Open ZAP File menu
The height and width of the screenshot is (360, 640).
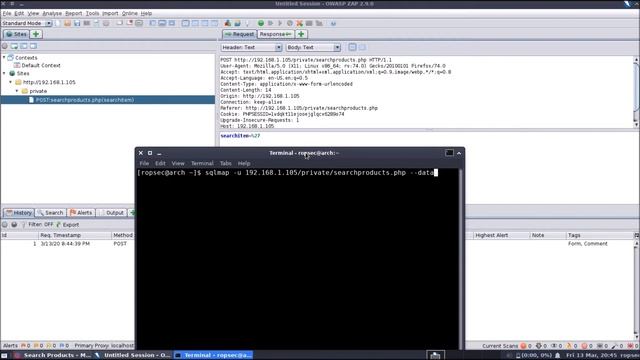(x=7, y=13)
